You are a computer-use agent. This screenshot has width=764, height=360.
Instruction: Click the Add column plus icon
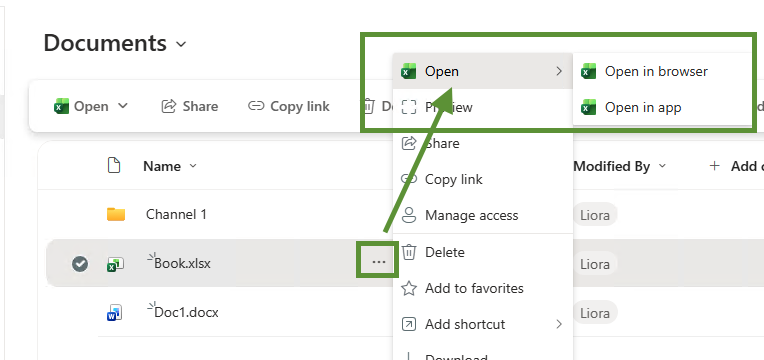[x=714, y=166]
